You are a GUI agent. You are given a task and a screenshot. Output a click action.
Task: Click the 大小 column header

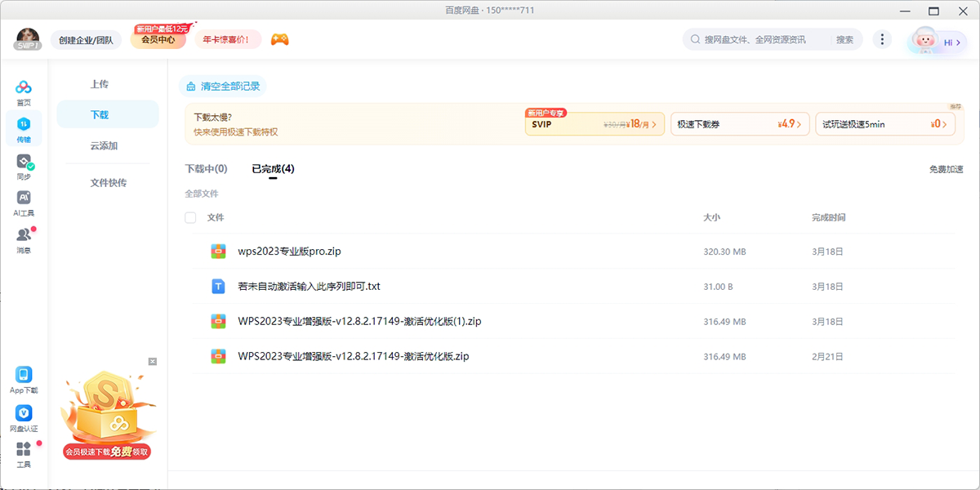click(712, 217)
